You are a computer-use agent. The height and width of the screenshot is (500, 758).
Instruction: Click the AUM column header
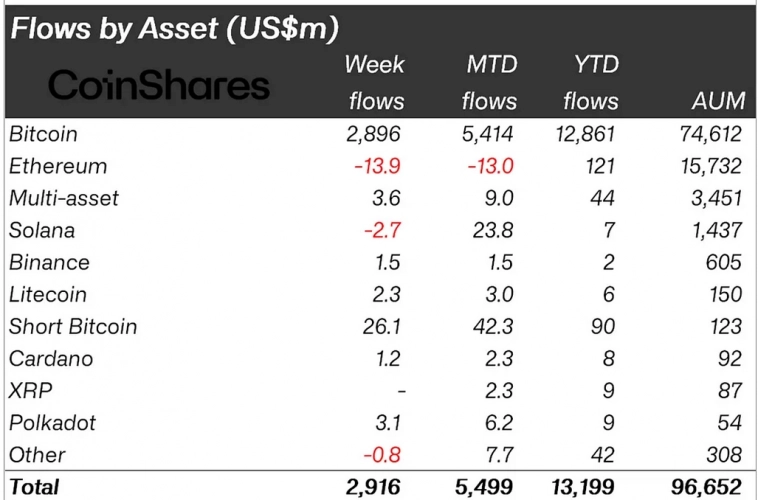tap(718, 101)
